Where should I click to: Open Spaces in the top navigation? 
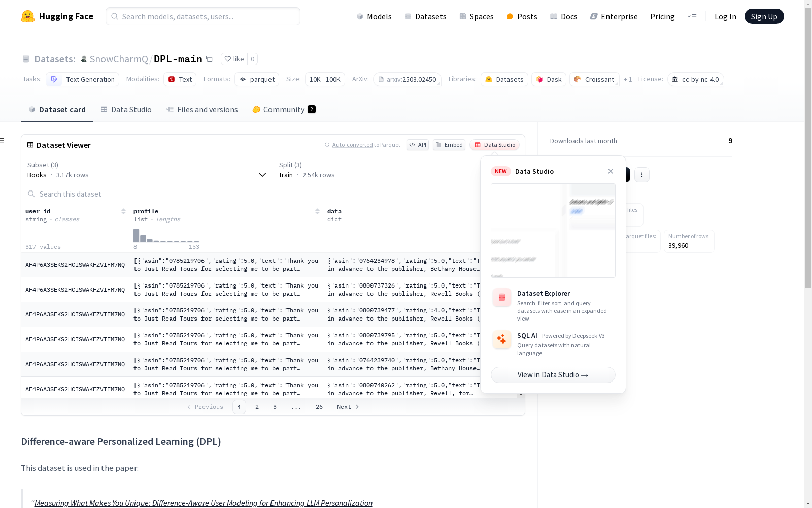tap(477, 16)
